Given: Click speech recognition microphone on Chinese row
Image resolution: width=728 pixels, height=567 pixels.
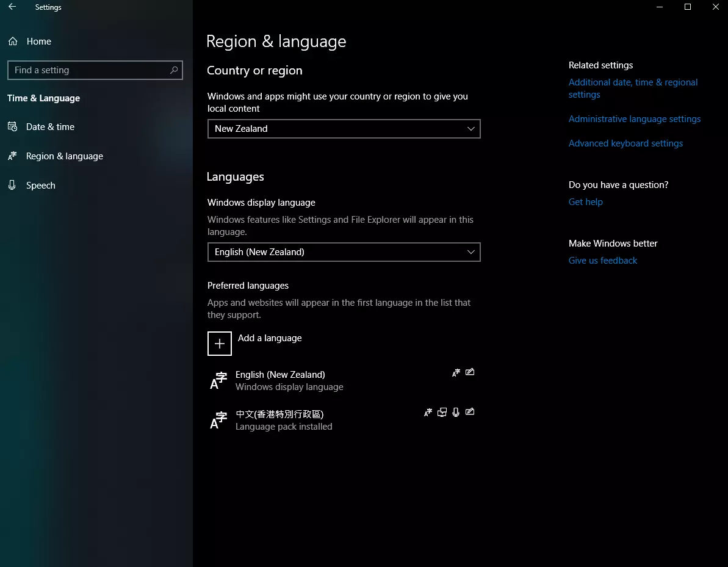Looking at the screenshot, I should point(456,412).
